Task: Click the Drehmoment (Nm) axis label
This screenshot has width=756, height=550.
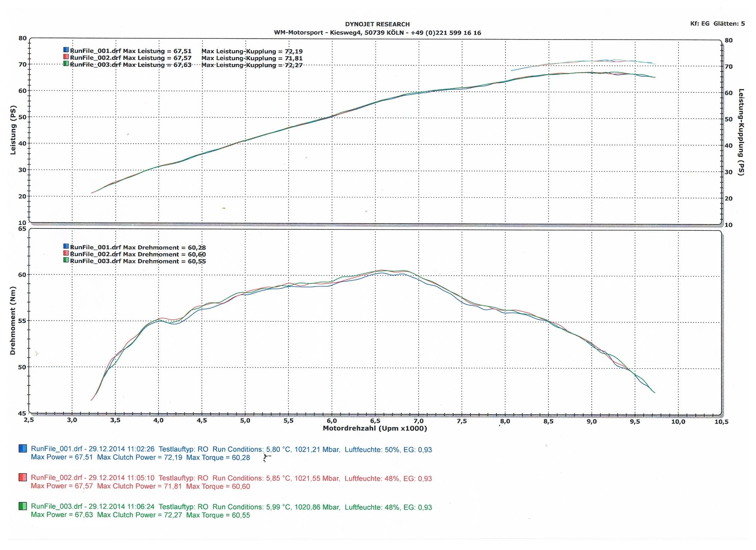Action: pos(13,321)
